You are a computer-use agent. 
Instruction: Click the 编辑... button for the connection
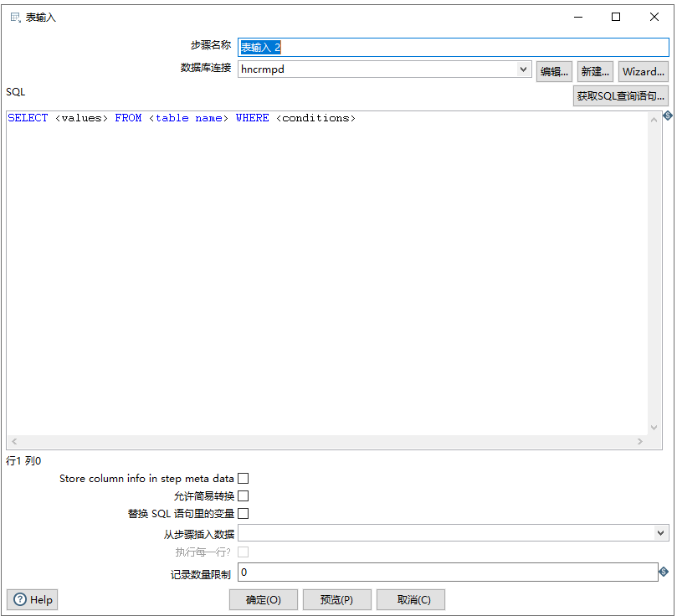(x=554, y=71)
